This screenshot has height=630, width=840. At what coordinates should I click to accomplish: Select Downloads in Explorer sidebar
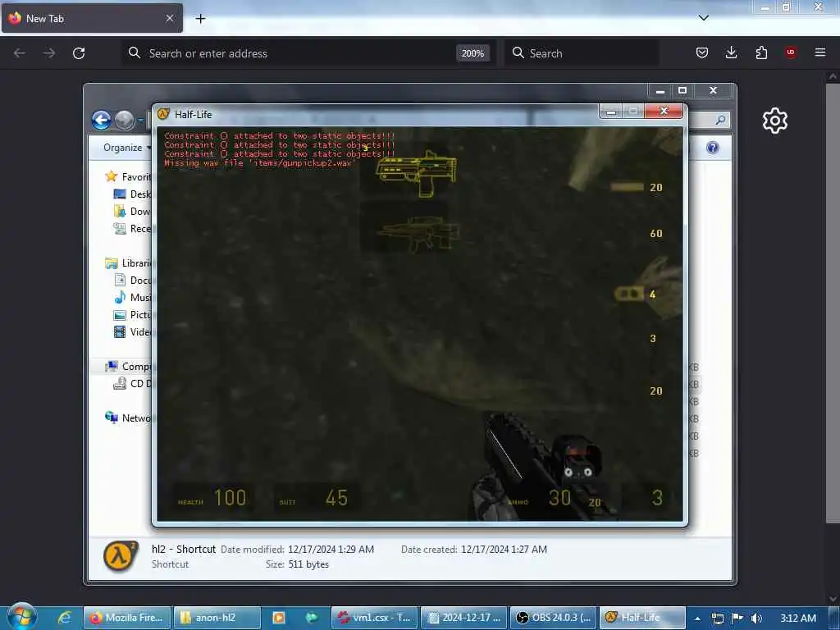[x=133, y=211]
